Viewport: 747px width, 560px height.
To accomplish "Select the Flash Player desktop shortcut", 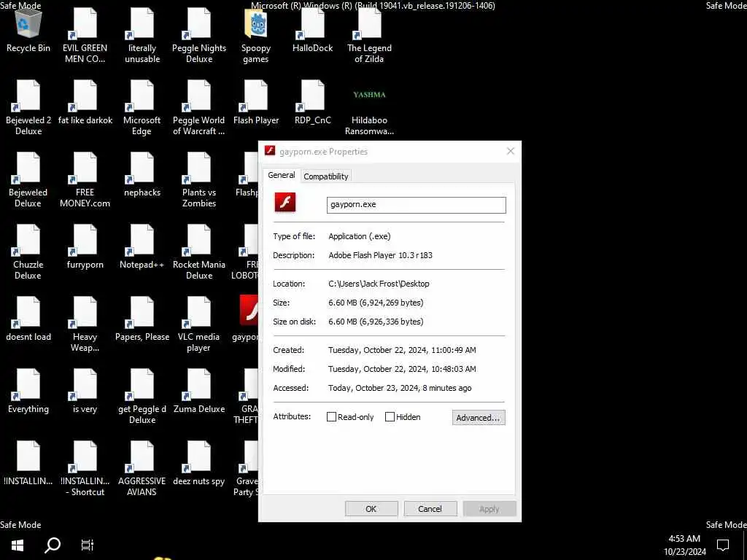I will point(256,104).
